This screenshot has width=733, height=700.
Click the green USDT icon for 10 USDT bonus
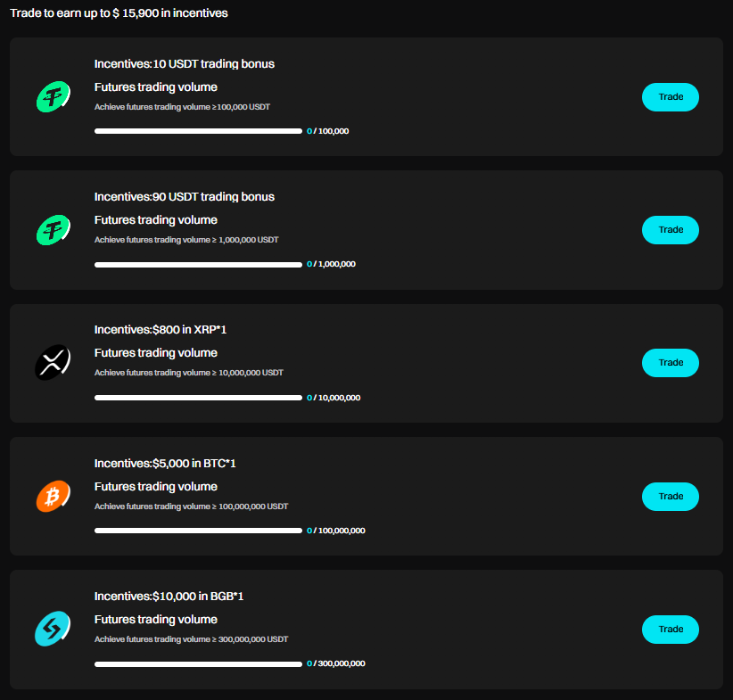54,97
